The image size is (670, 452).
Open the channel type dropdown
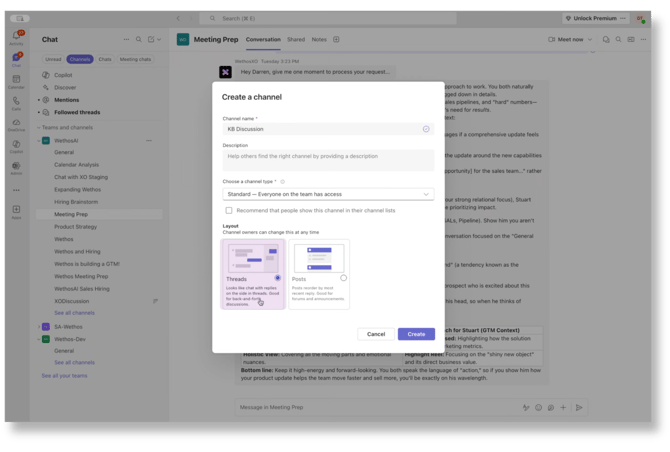click(328, 194)
